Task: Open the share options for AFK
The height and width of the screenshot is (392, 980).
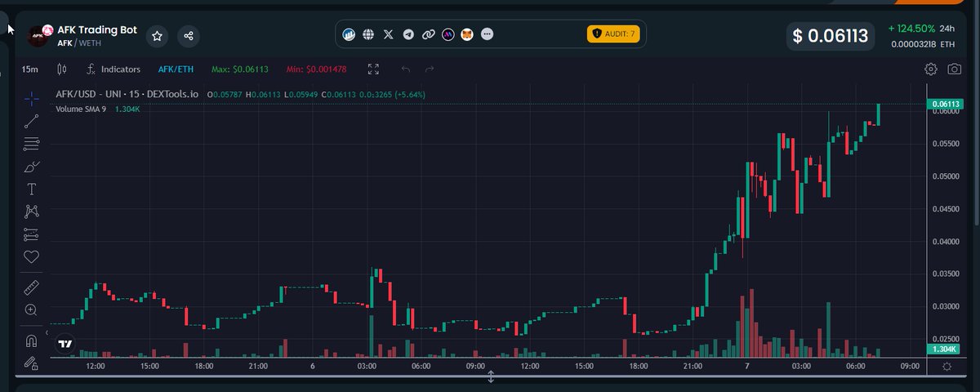Action: pyautogui.click(x=189, y=36)
